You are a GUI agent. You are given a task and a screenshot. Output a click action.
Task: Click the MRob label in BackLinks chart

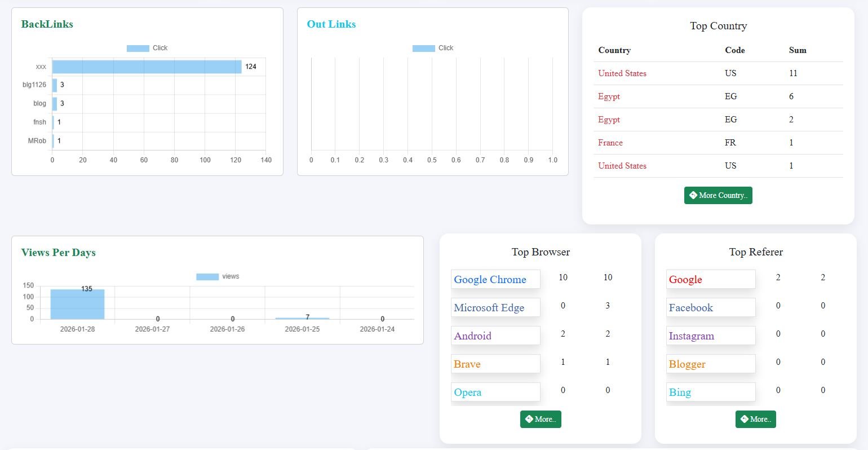[x=37, y=140]
